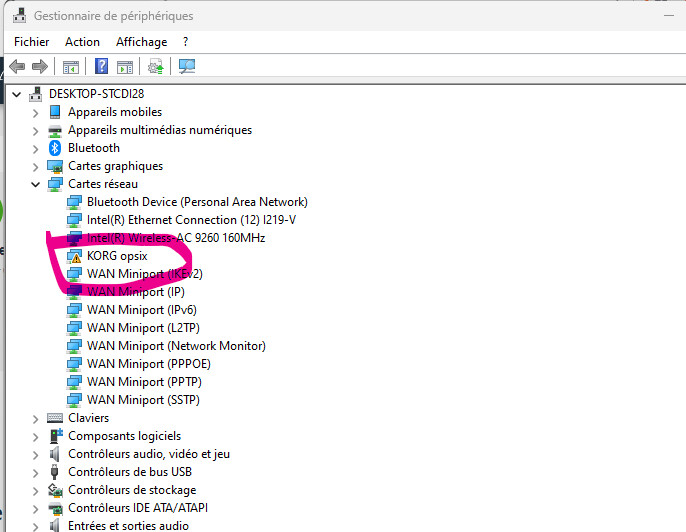Click the Forward arrow toolbar icon

40,66
